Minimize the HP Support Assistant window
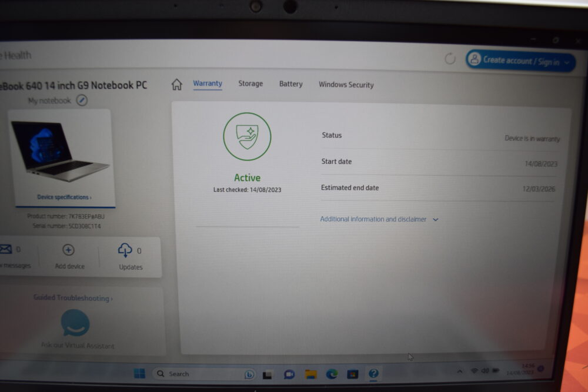 pos(533,39)
